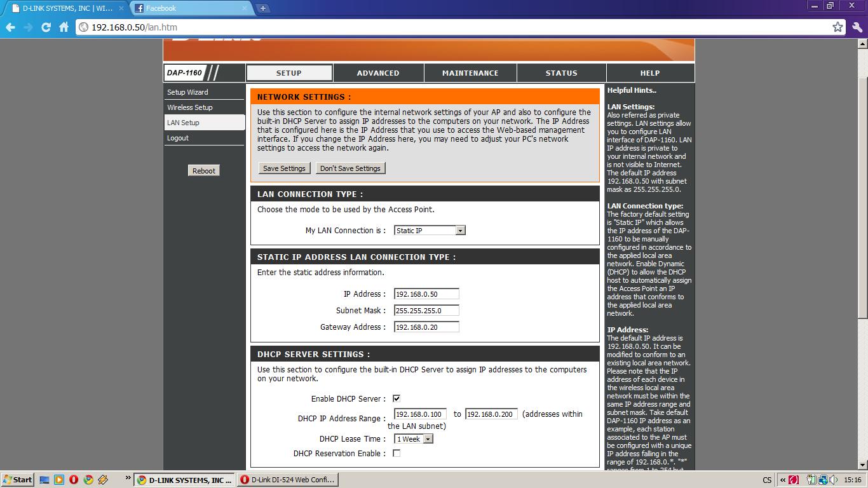
Task: Click the Save Settings button
Action: point(284,168)
